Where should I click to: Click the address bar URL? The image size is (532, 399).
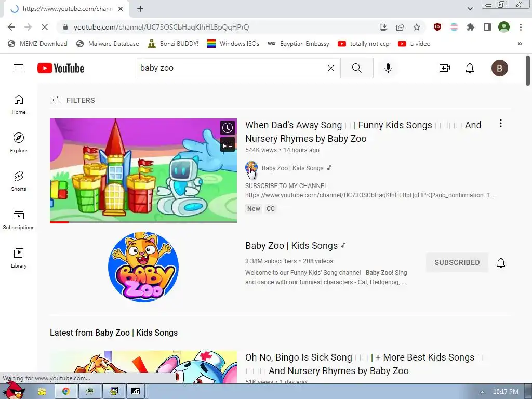tap(161, 27)
